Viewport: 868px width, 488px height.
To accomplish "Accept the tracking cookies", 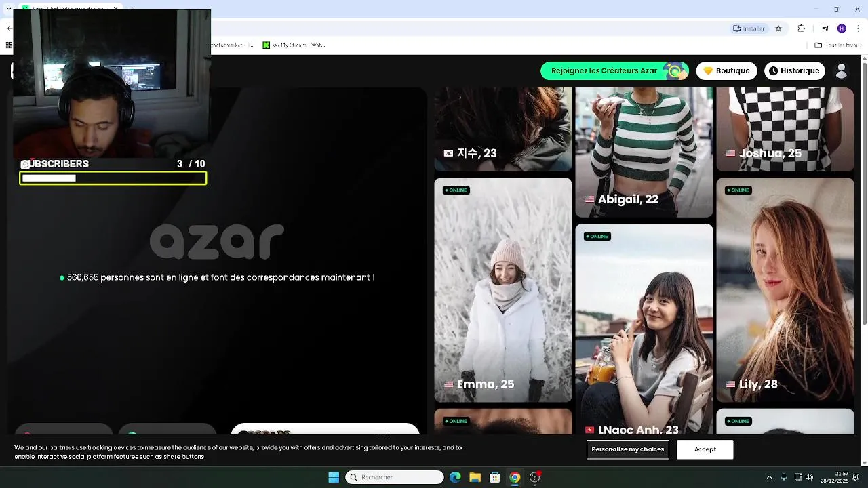I will coord(705,449).
